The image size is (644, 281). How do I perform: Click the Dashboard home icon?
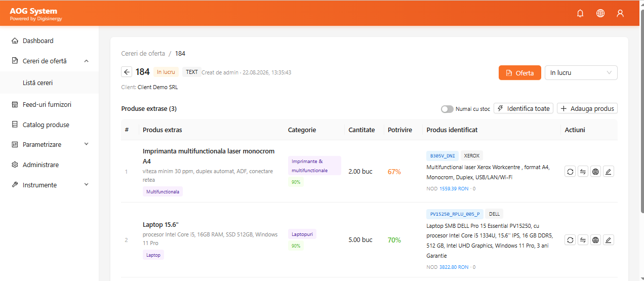15,41
